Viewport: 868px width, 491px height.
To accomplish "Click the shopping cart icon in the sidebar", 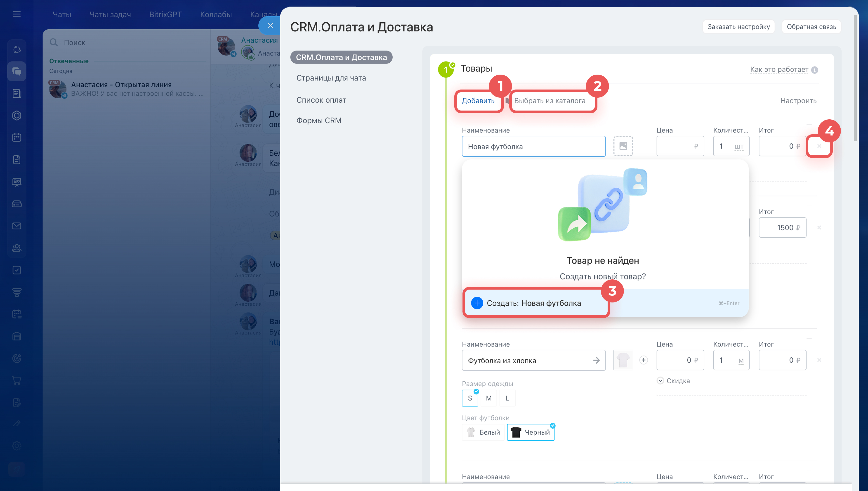I will pyautogui.click(x=17, y=380).
